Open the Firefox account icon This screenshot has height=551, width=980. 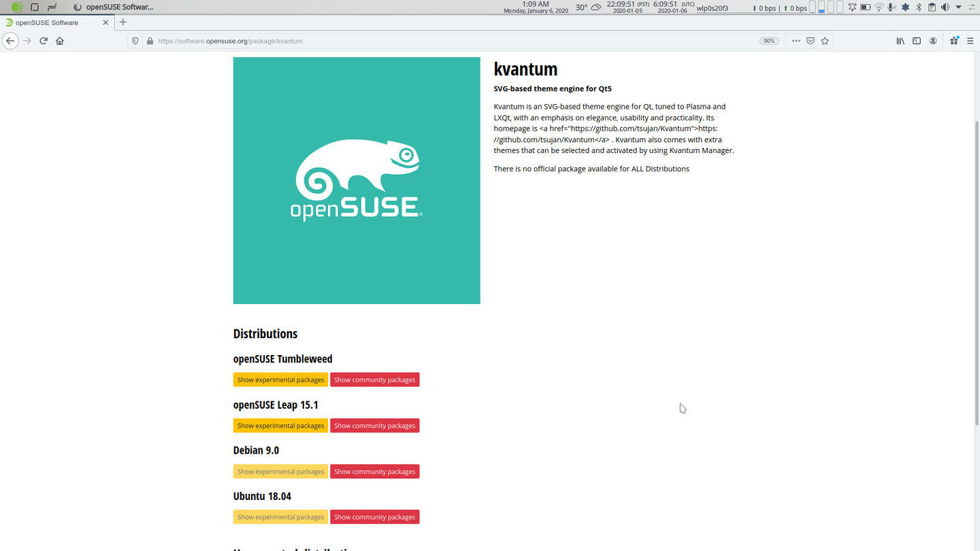click(933, 41)
